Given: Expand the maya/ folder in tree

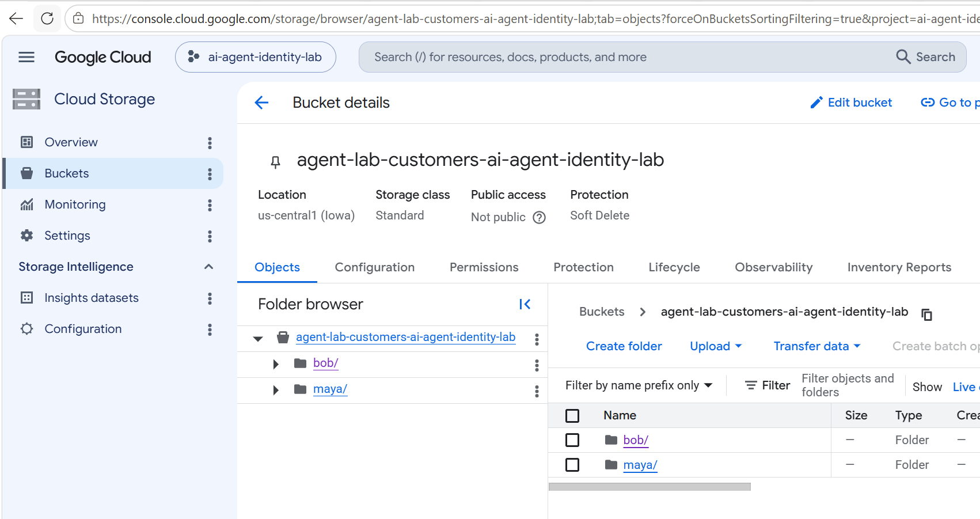Looking at the screenshot, I should coord(276,390).
